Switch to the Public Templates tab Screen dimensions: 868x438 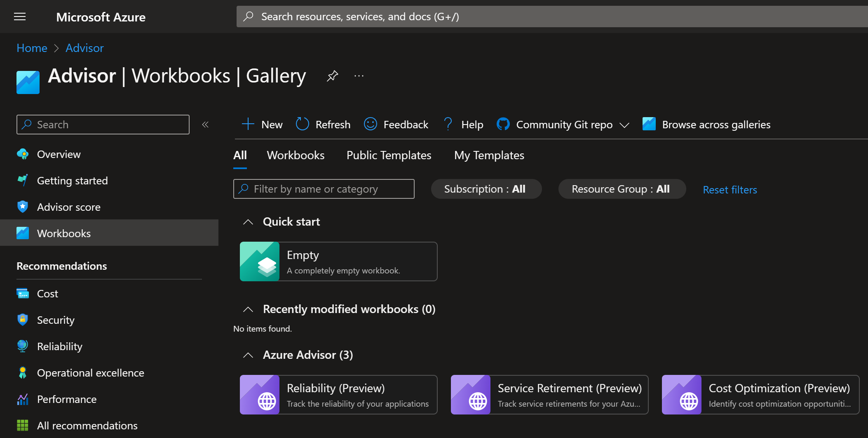point(389,155)
